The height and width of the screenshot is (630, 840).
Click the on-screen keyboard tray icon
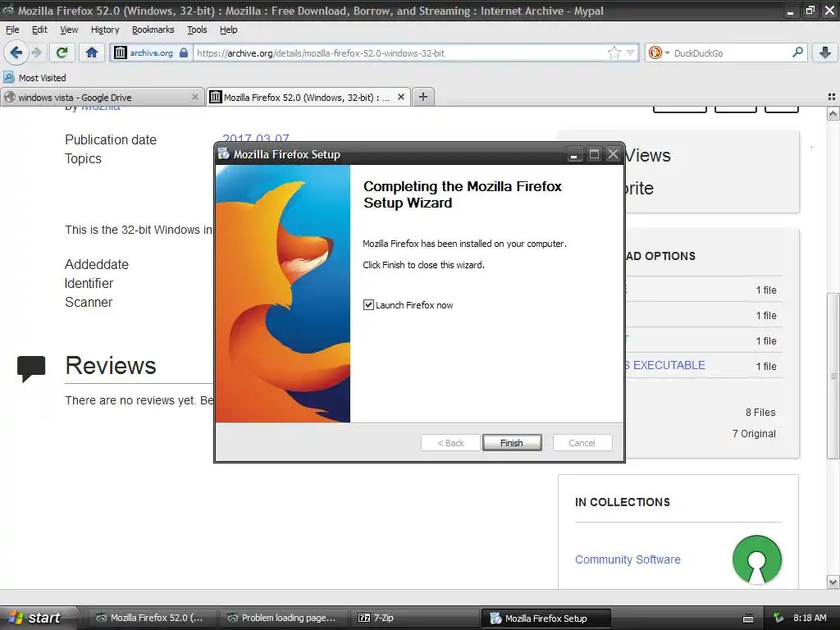tap(748, 619)
